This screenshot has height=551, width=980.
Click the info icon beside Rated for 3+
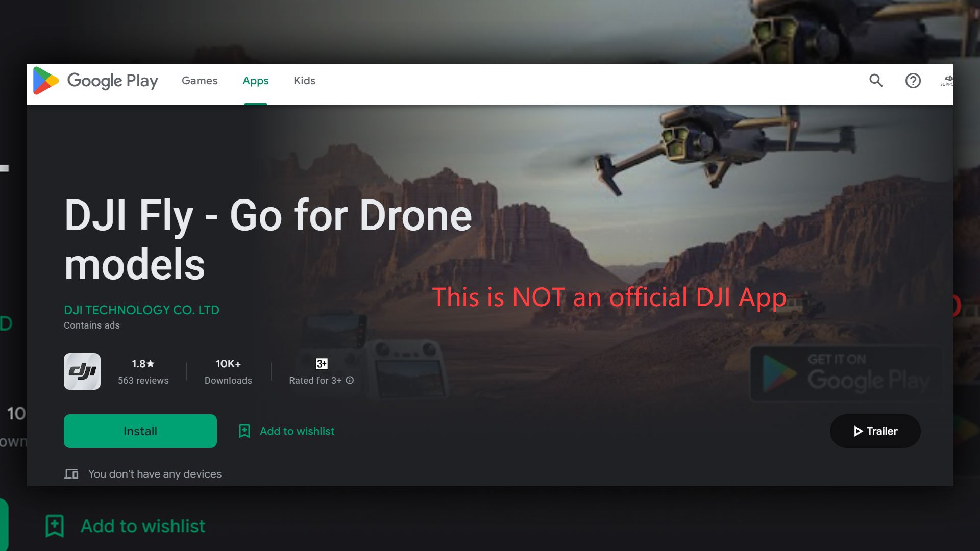(x=350, y=380)
